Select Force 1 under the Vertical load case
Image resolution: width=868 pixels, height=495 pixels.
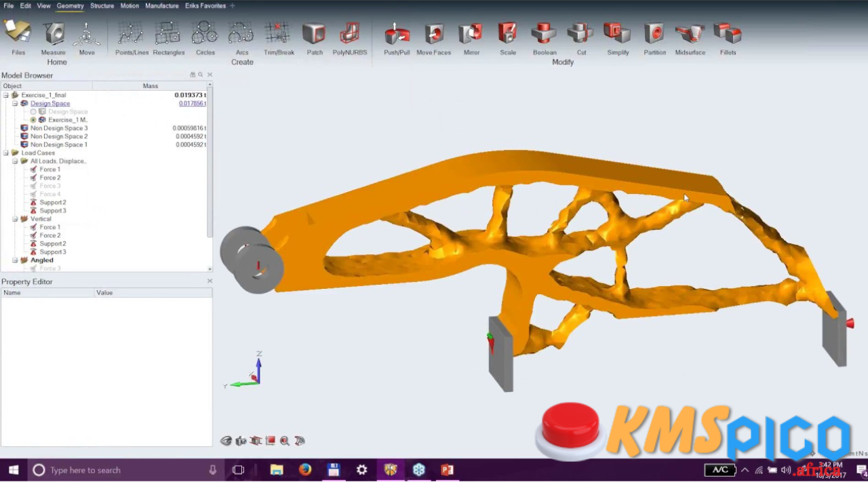click(x=50, y=227)
